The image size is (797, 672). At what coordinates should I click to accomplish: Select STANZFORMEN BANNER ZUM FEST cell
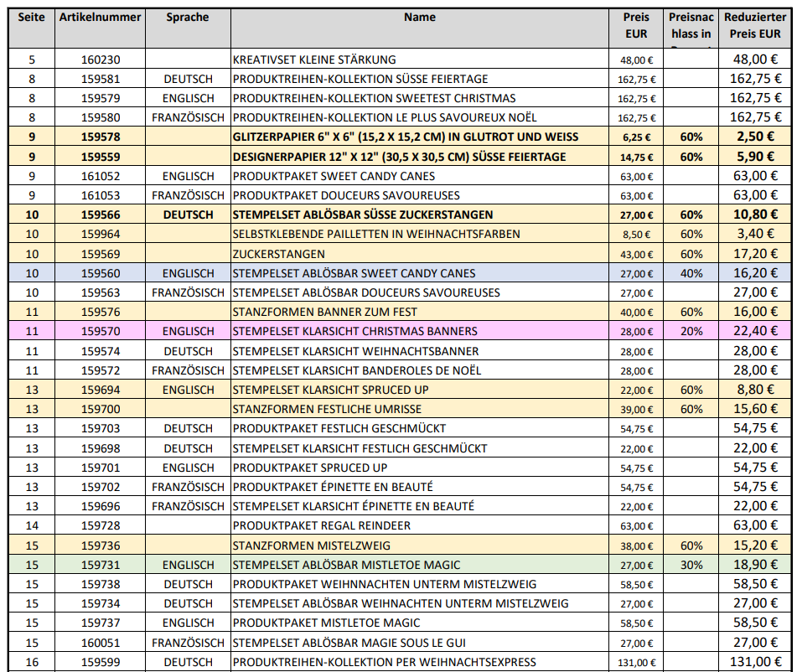pyautogui.click(x=420, y=312)
